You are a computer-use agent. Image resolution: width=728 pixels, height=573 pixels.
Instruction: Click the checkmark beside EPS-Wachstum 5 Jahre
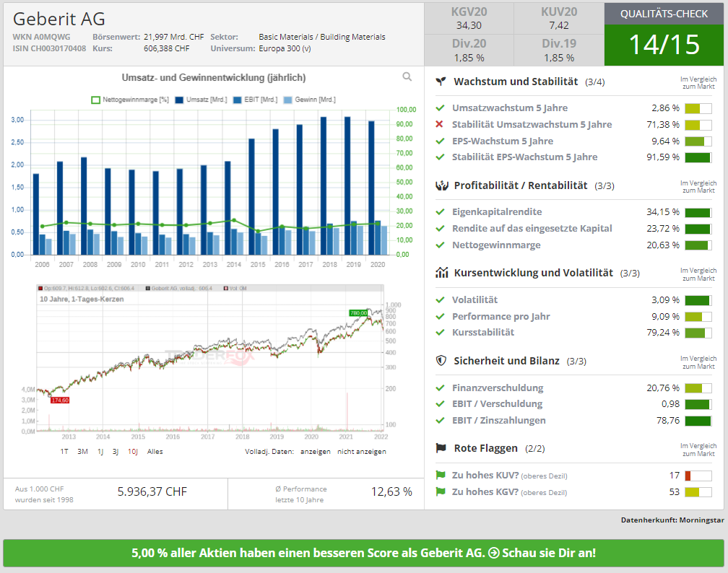(440, 141)
